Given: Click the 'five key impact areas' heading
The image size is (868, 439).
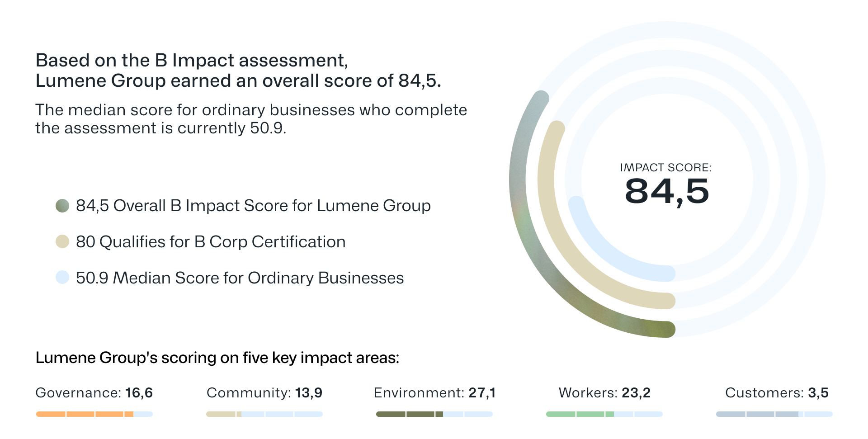Looking at the screenshot, I should pyautogui.click(x=217, y=358).
